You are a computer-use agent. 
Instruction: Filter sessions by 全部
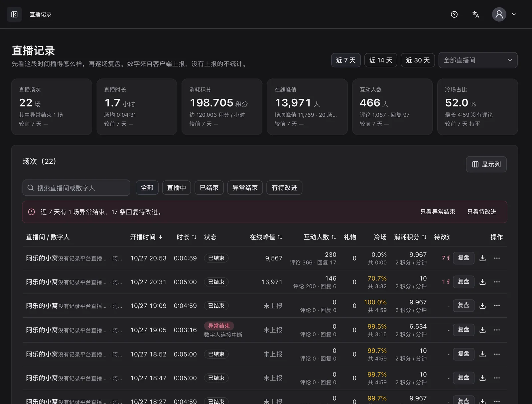pyautogui.click(x=147, y=188)
